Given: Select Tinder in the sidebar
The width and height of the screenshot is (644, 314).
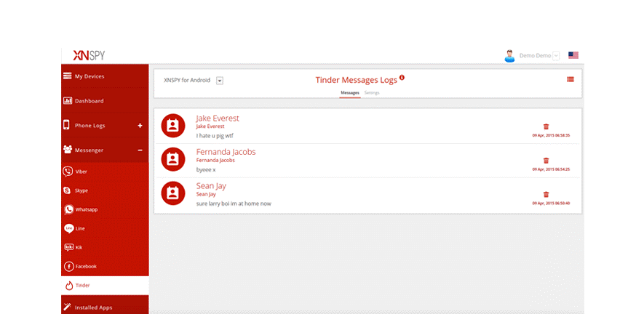Looking at the screenshot, I should click(105, 285).
